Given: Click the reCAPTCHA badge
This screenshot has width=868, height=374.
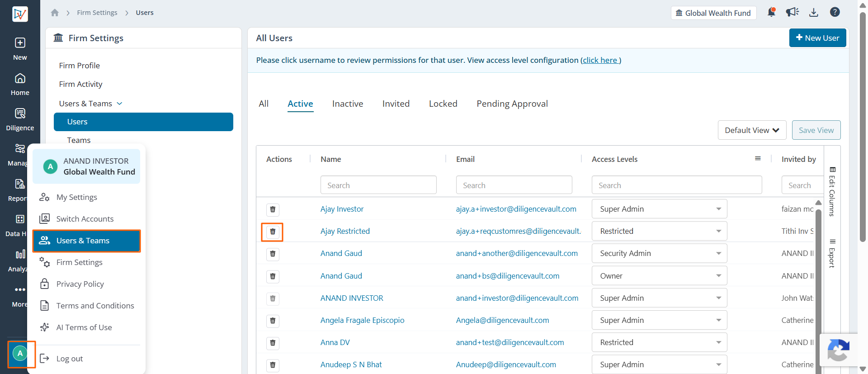Looking at the screenshot, I should (839, 350).
